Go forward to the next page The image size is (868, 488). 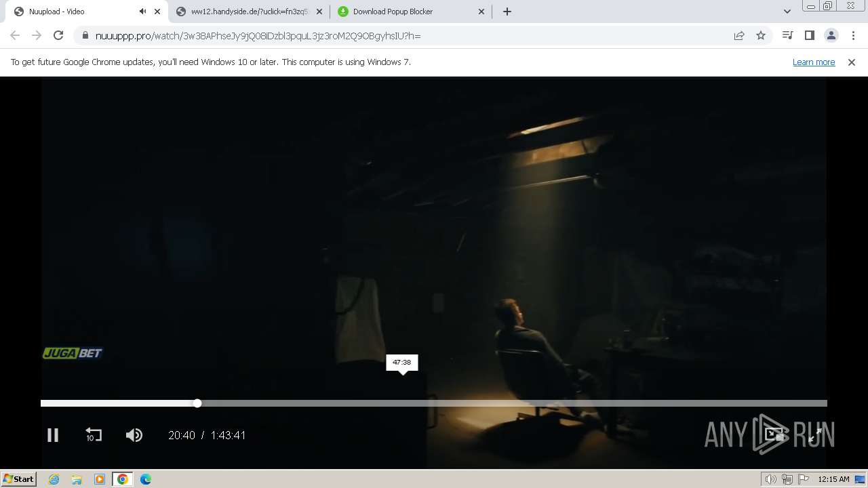click(x=37, y=35)
